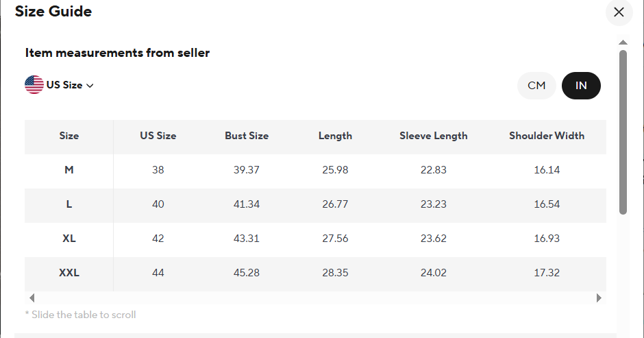
Task: Select the L size row label
Action: click(x=69, y=204)
